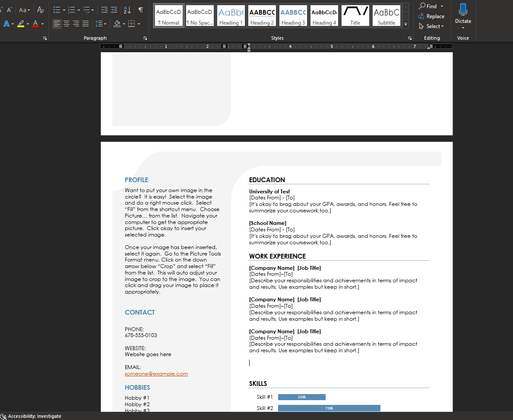Image resolution: width=513 pixels, height=420 pixels.
Task: Click the Dictate microphone button
Action: tap(463, 13)
